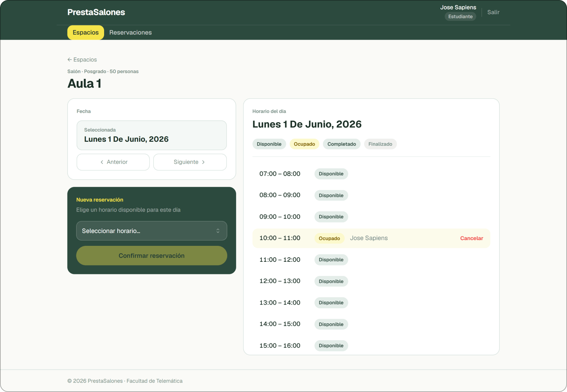Screen dimensions: 567x392
Task: Click the Estudiante role badge
Action: click(x=460, y=16)
